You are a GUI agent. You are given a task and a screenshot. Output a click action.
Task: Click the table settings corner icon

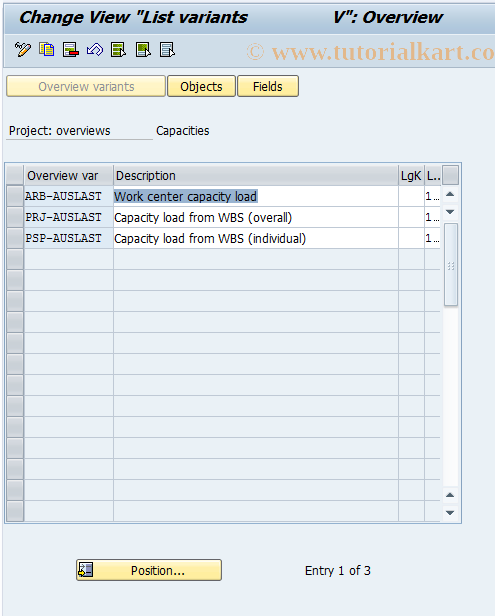[450, 175]
